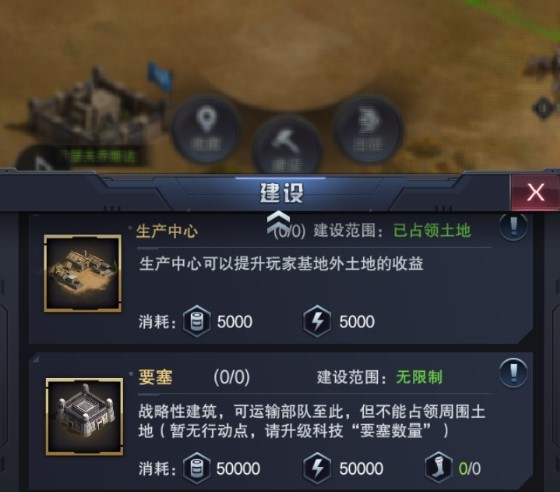This screenshot has height=492, width=560.
Task: Tap the hammer build circular button
Action: (288, 147)
